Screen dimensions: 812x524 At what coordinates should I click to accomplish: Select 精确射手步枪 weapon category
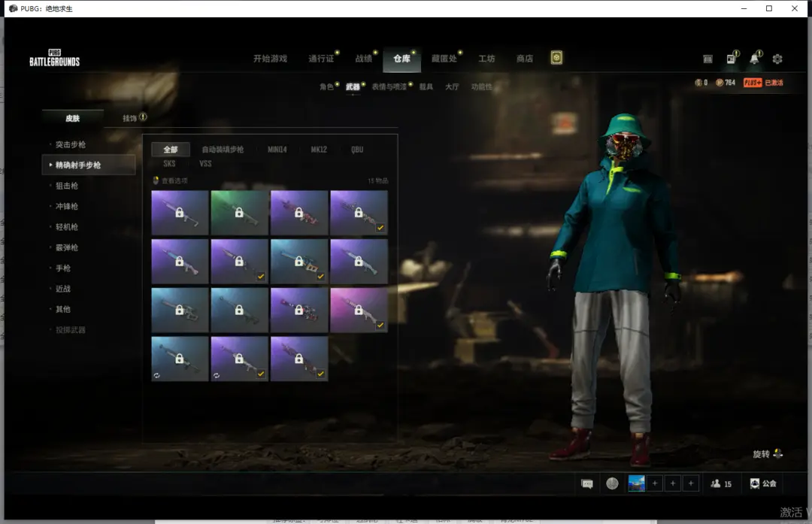pos(89,165)
